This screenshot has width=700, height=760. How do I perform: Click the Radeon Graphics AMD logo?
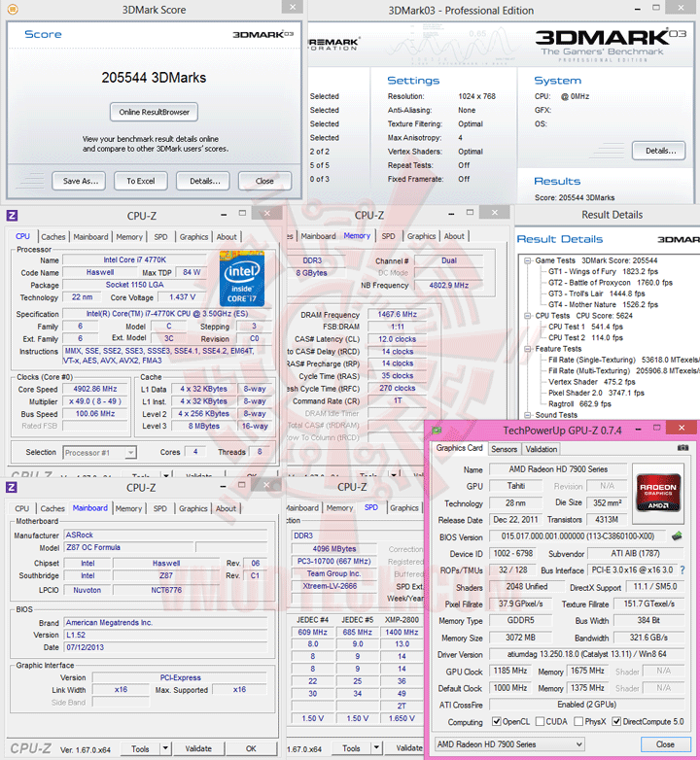click(658, 493)
